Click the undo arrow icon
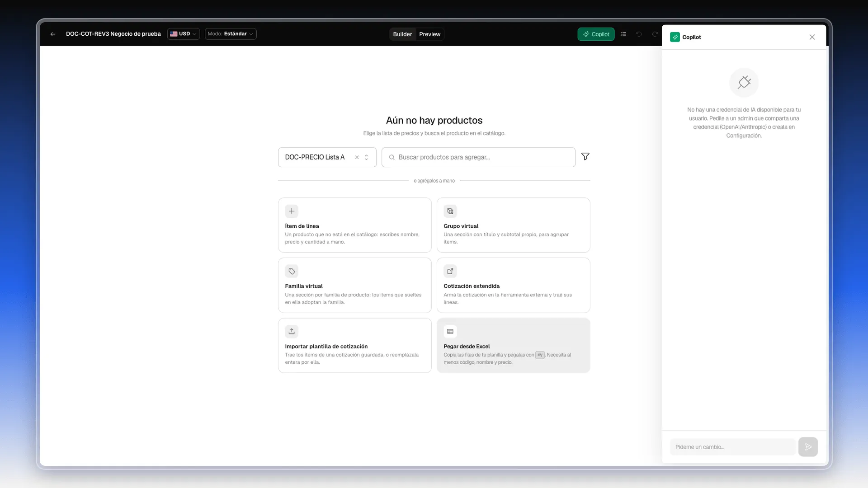 tap(639, 34)
